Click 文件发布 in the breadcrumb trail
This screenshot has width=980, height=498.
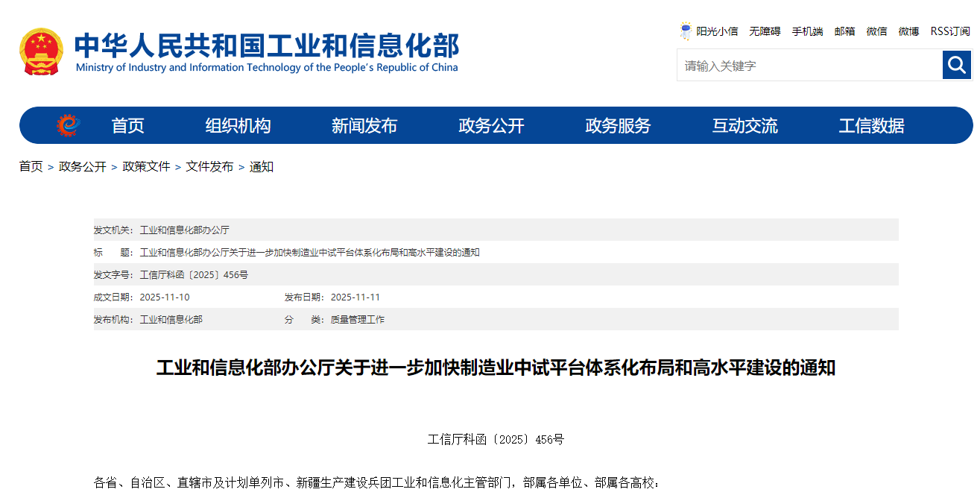point(209,167)
